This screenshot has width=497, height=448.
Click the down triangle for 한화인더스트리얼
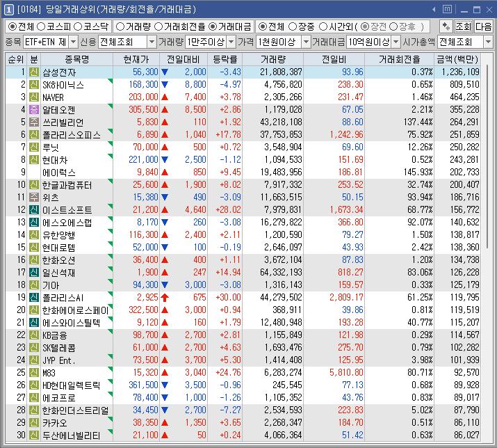point(165,410)
